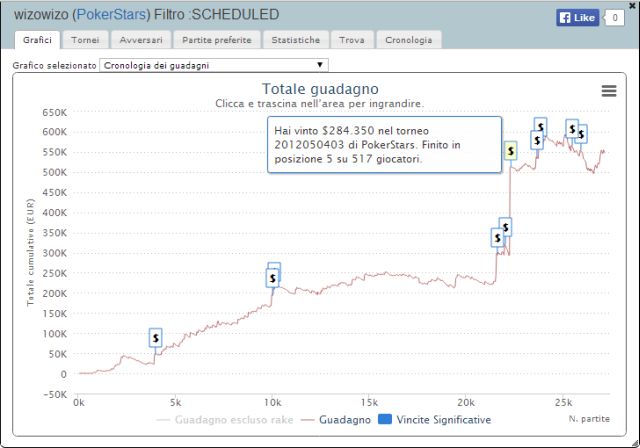
Task: Click the dollar marker near 4k games
Action: tap(156, 338)
